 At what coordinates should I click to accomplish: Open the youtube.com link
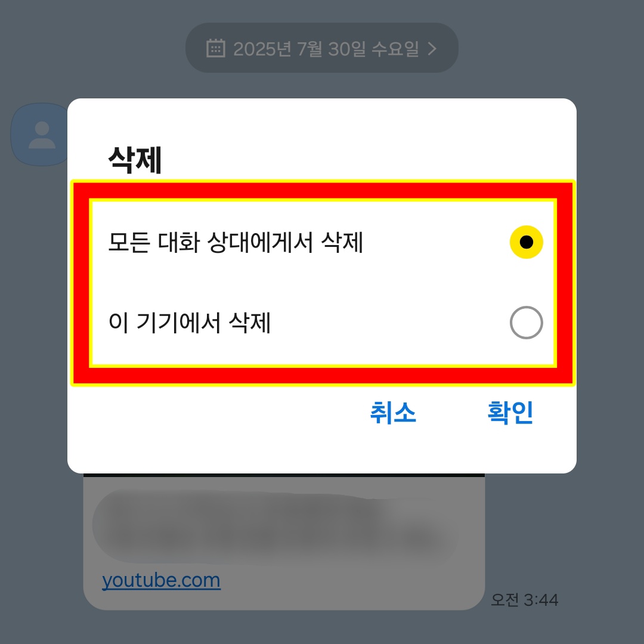[x=161, y=580]
